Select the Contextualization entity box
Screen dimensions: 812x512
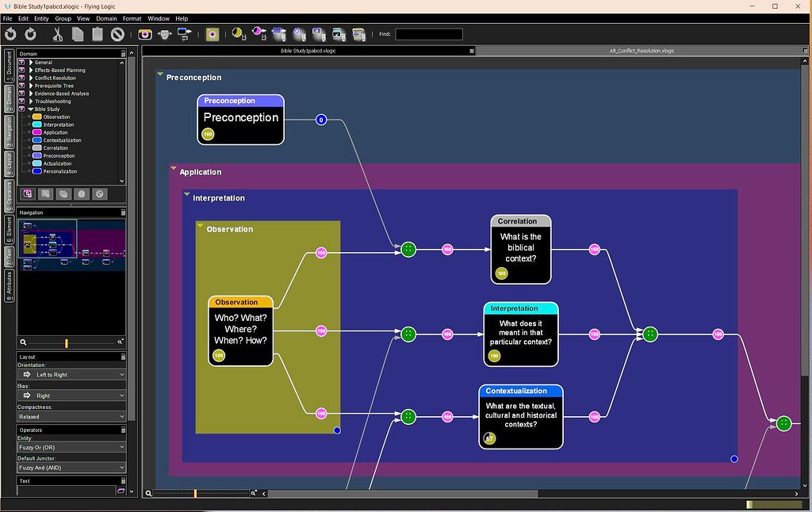pos(520,417)
